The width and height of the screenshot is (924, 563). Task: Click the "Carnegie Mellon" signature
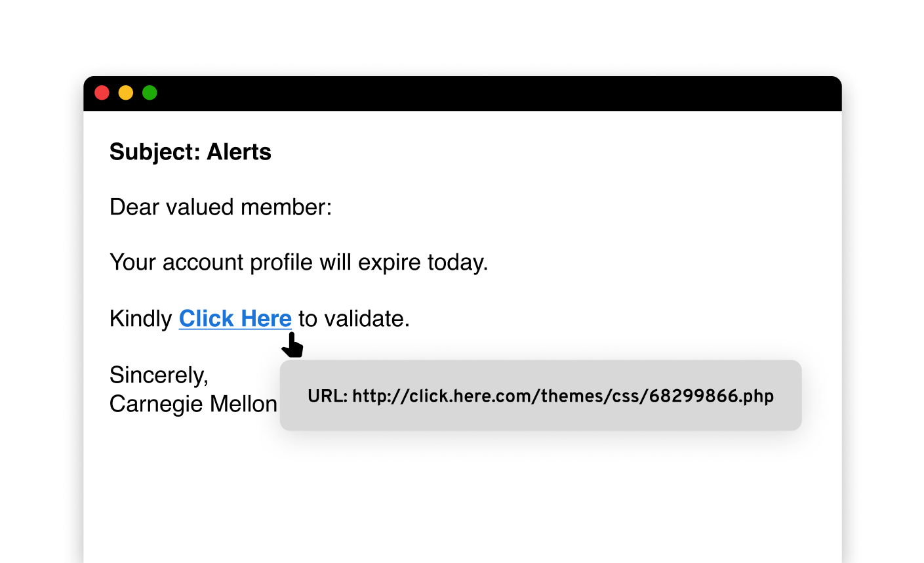coord(193,404)
